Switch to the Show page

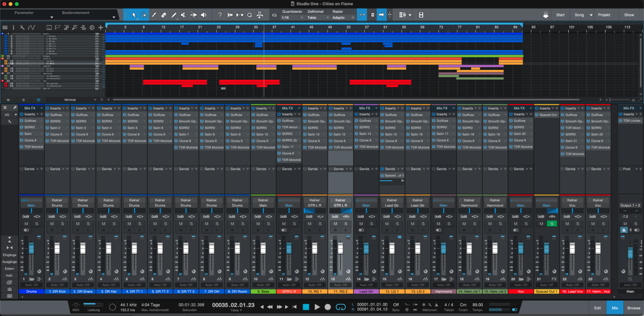(629, 15)
